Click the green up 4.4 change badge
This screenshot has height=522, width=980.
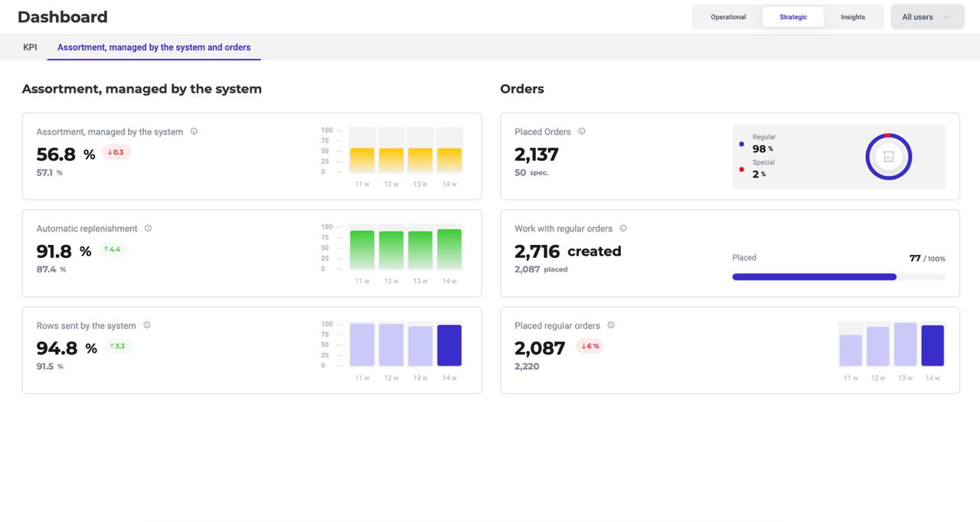pyautogui.click(x=113, y=249)
